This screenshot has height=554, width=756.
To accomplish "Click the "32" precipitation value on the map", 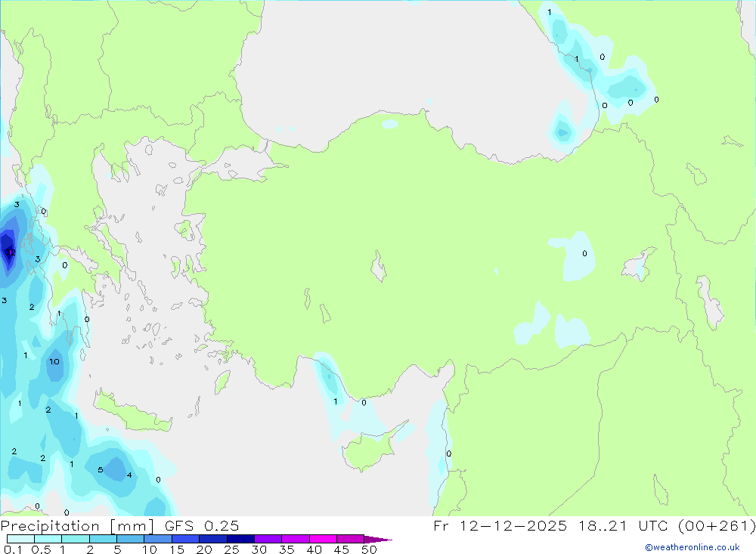I will (x=10, y=252).
